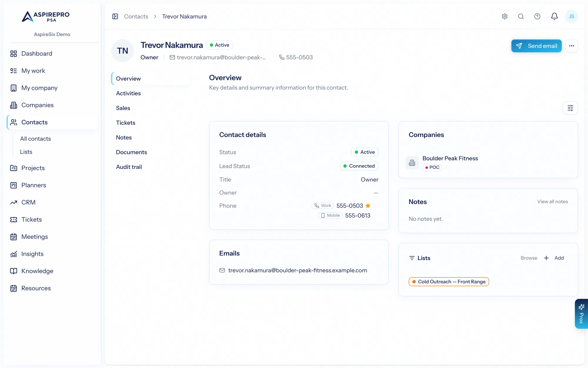Click the My work checklist icon
Screen dimensions: 588x368
[14, 71]
